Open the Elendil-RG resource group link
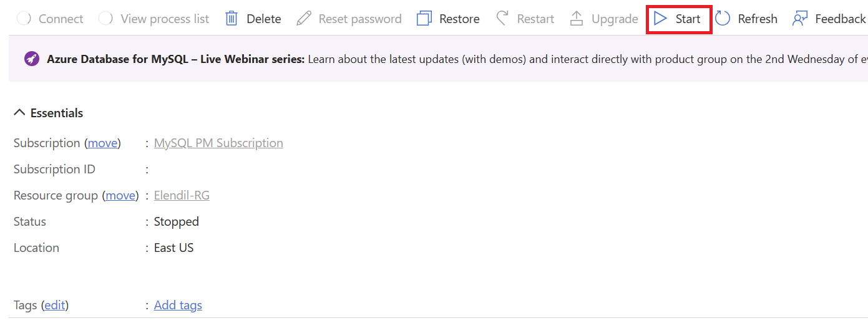 tap(182, 196)
